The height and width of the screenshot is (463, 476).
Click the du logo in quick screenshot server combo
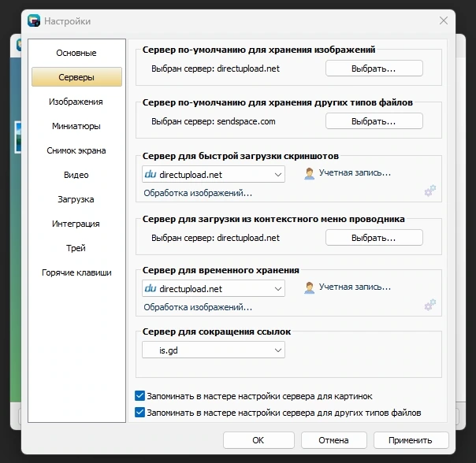point(151,174)
